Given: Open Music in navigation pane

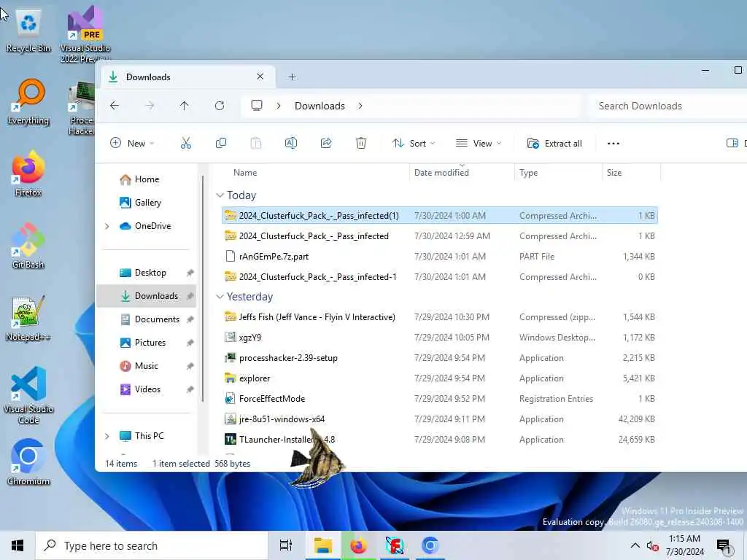Looking at the screenshot, I should 146,366.
